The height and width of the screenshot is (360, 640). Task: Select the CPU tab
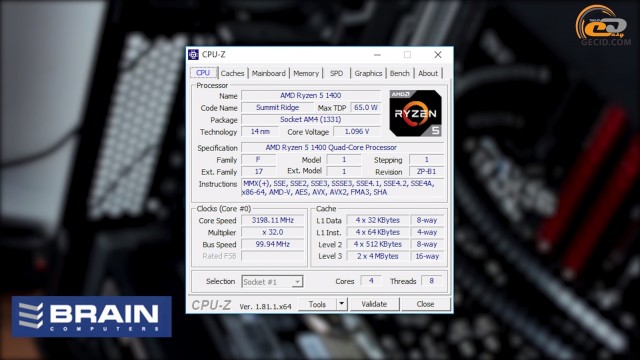(203, 73)
